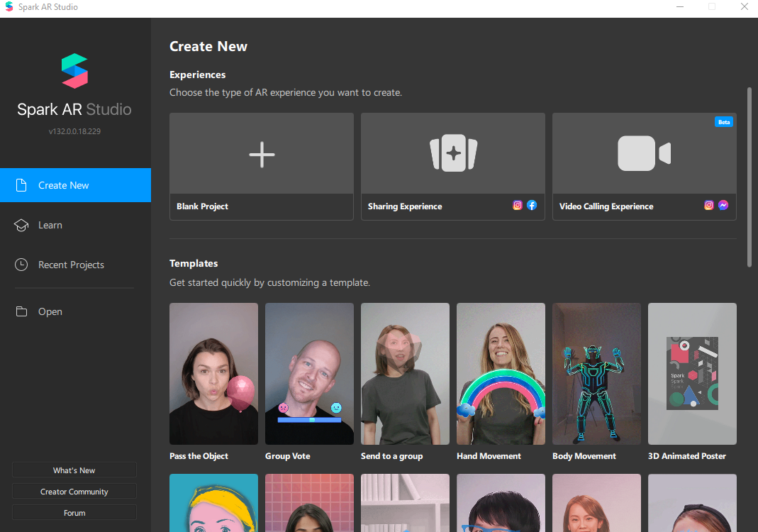
Task: Click Facebook icon on Sharing Experience card
Action: point(532,205)
